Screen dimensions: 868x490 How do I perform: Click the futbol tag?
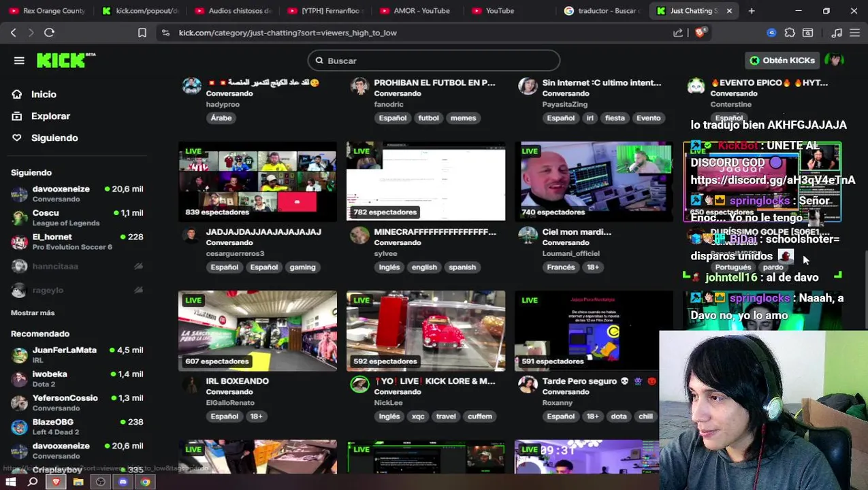click(428, 118)
